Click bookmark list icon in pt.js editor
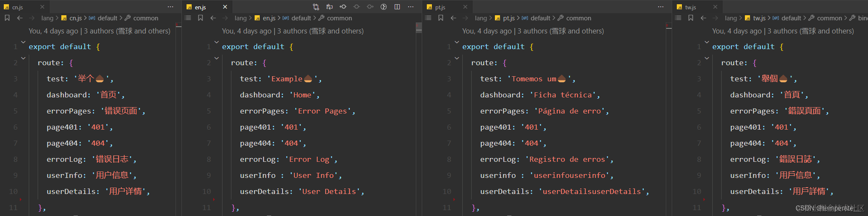 428,18
